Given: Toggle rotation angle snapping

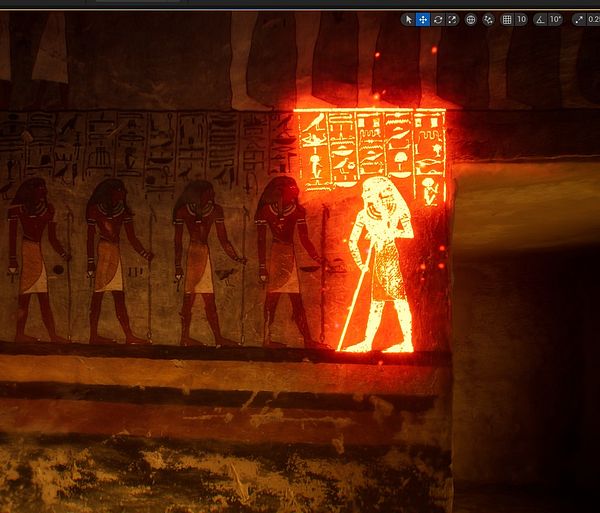Looking at the screenshot, I should point(540,20).
